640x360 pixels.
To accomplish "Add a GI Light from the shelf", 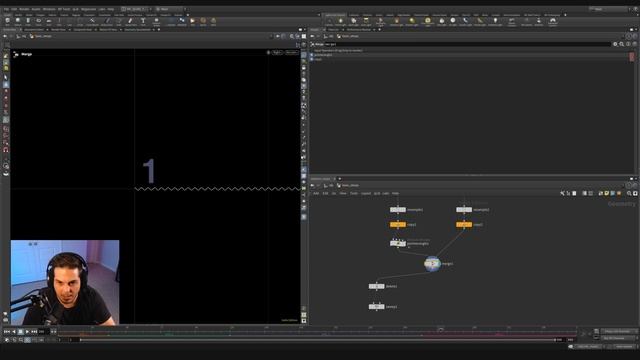I will 453,22.
